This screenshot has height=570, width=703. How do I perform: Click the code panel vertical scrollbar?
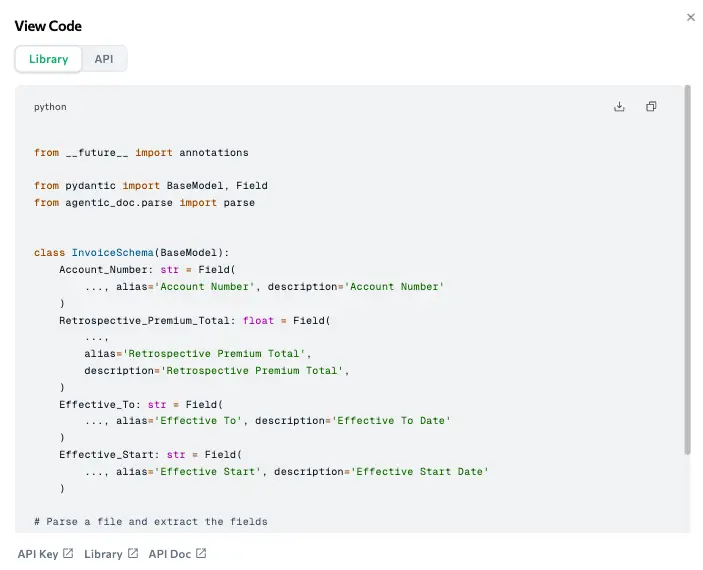(687, 270)
